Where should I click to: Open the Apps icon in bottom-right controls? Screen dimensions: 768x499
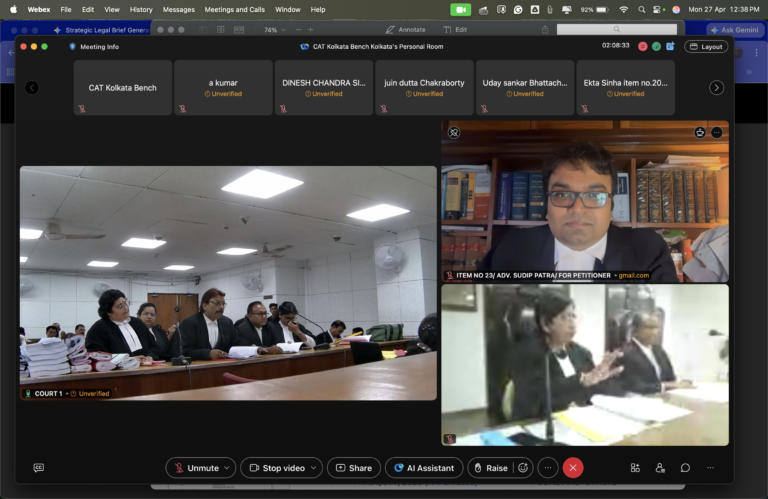tap(635, 468)
